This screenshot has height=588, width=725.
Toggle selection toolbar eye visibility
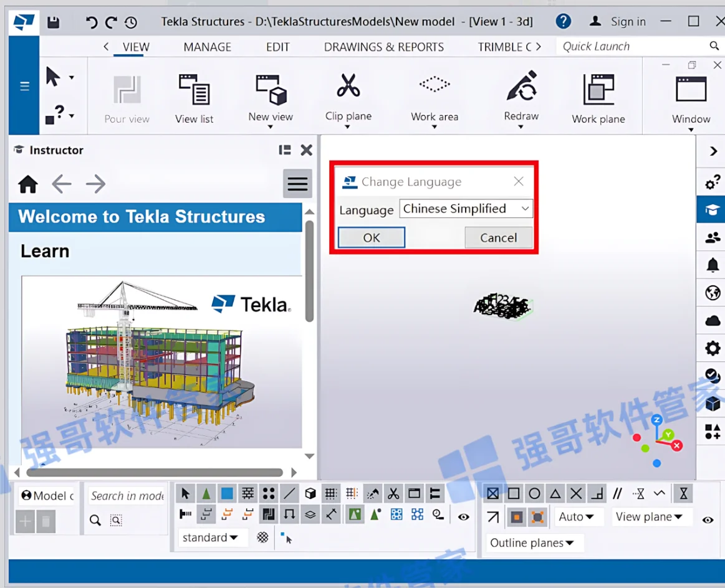pos(463,517)
